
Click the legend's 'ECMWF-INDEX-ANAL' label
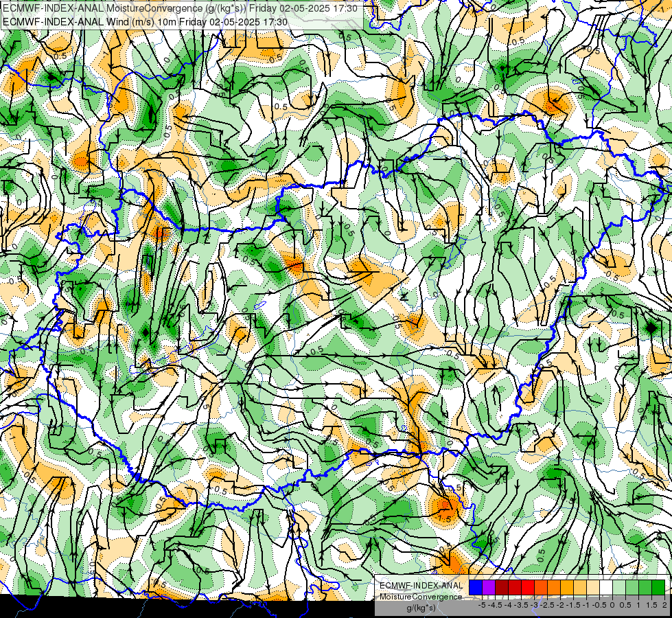(421, 586)
